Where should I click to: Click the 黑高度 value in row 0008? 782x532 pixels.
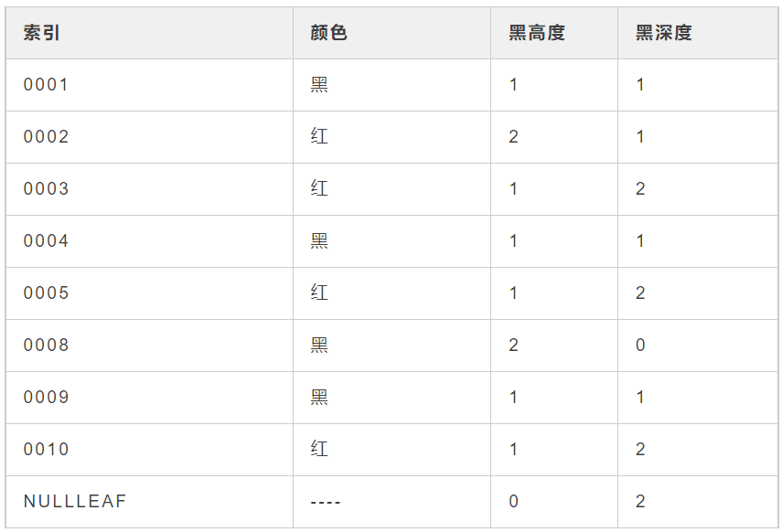point(514,346)
